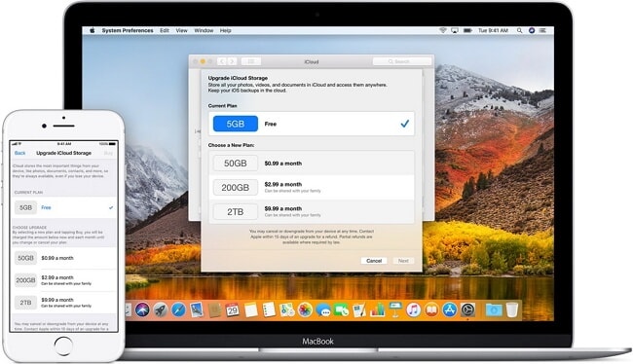Open System Preferences menu in menu bar
Viewport: 633px width, 364px height.
click(x=128, y=30)
